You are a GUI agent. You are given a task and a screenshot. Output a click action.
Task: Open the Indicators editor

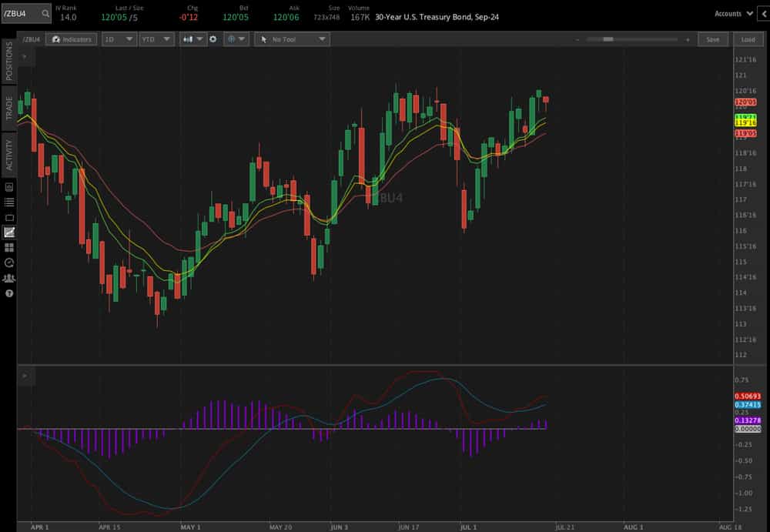click(x=71, y=39)
